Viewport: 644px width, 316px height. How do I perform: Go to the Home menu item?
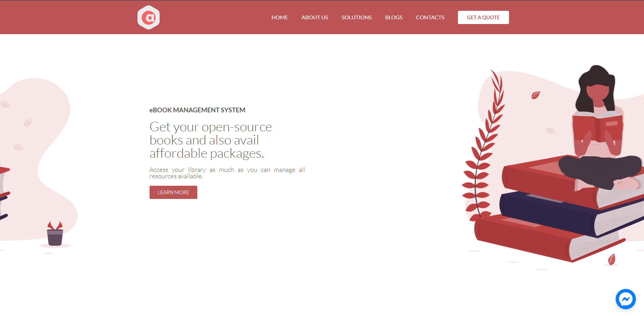tap(280, 17)
